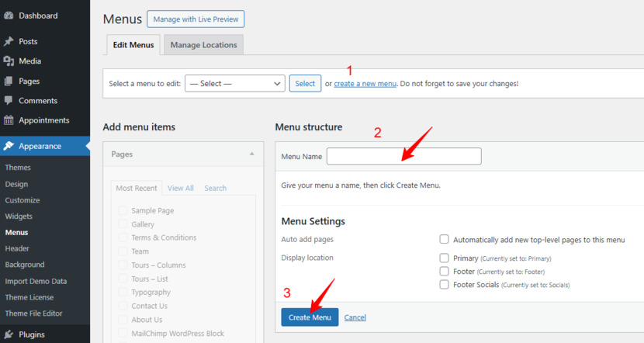The image size is (644, 343).
Task: Switch to the View All pages tab
Action: pos(180,188)
